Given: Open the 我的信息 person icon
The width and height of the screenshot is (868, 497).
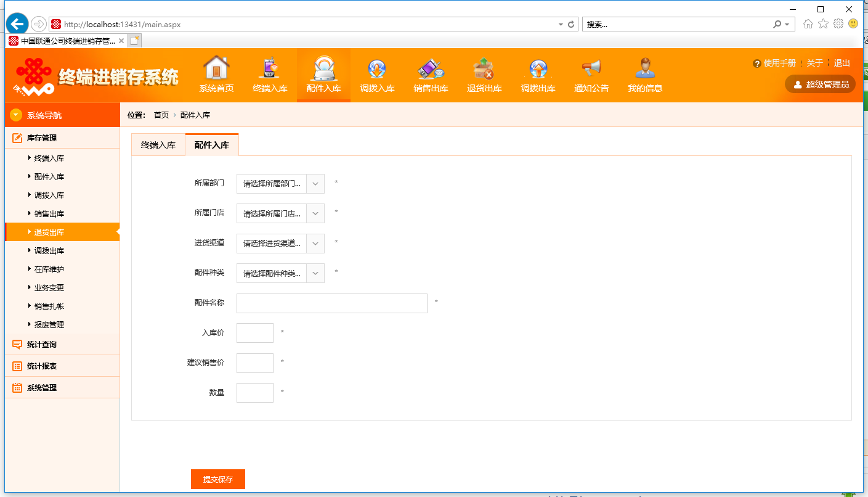Looking at the screenshot, I should click(x=645, y=68).
